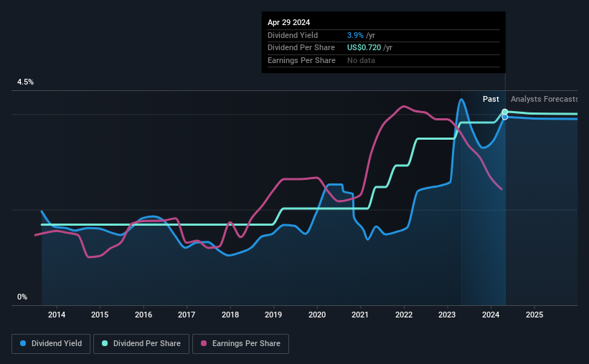
Task: Toggle the Dividend Per Share legend button
Action: click(141, 344)
